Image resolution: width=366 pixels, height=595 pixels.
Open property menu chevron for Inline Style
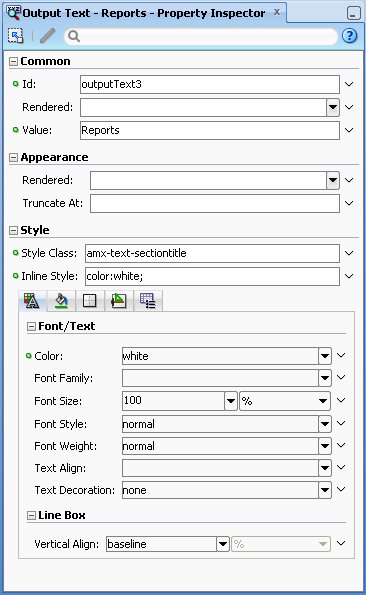click(349, 276)
